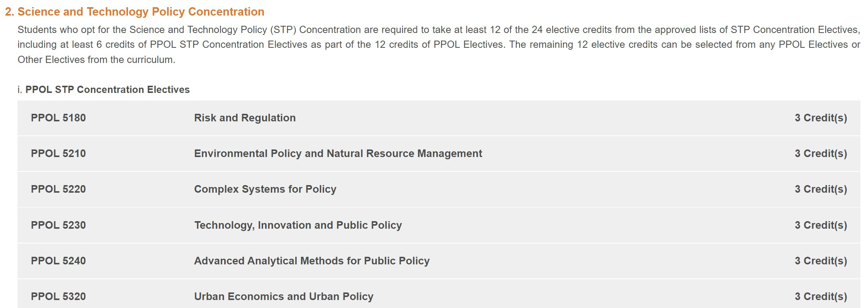This screenshot has width=868, height=308.
Task: Click the PPOL 5320 course code
Action: [x=58, y=297]
